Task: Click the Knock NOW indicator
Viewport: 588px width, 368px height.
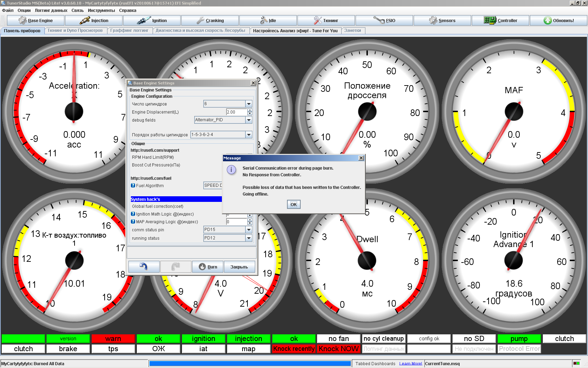Action: [x=338, y=349]
